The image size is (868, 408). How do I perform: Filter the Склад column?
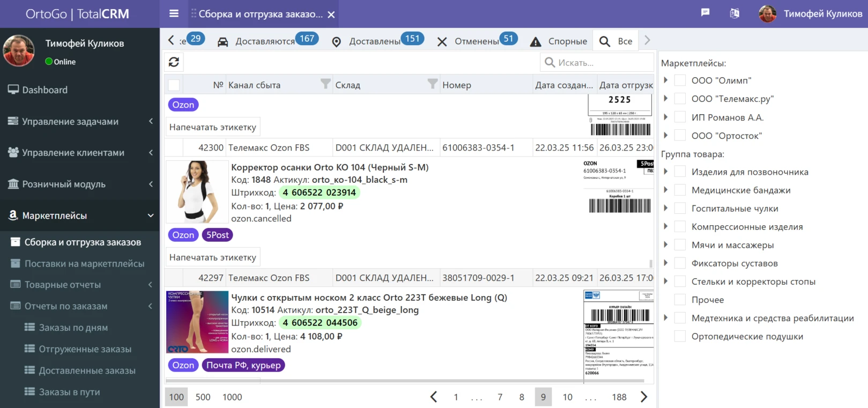[x=432, y=84]
